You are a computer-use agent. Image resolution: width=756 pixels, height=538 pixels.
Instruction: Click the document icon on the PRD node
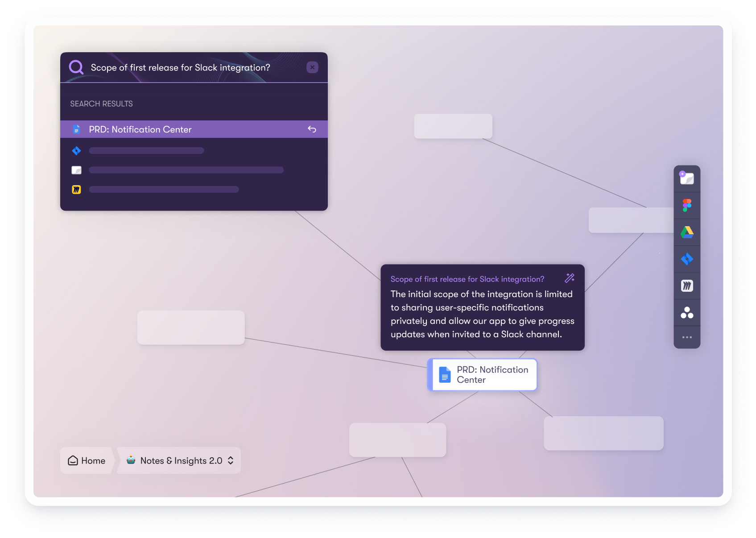click(x=445, y=375)
